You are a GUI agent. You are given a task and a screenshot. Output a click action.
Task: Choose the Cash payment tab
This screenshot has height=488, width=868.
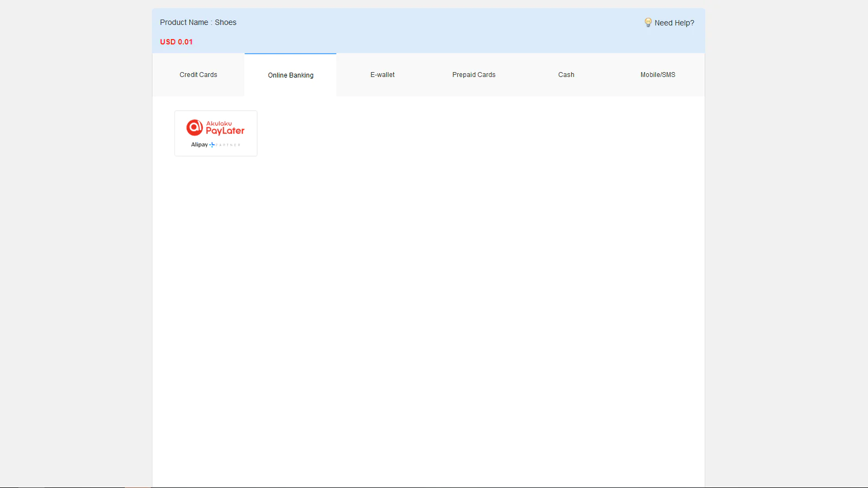566,75
